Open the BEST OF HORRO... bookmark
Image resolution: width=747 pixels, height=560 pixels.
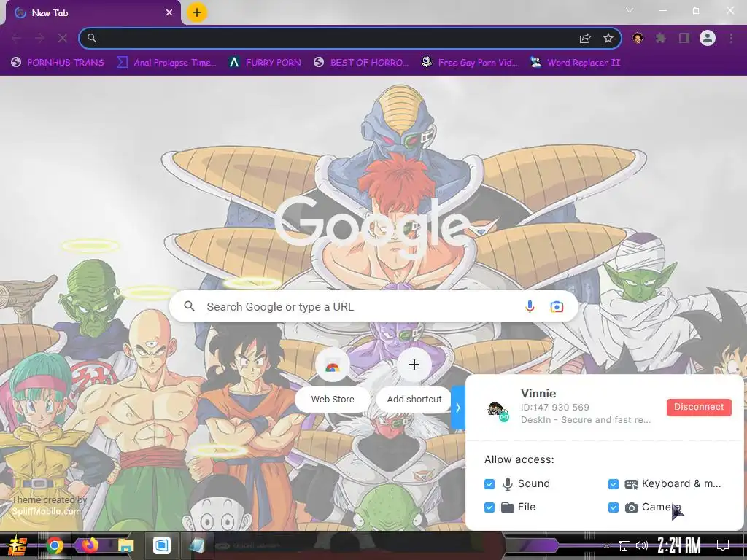(361, 63)
